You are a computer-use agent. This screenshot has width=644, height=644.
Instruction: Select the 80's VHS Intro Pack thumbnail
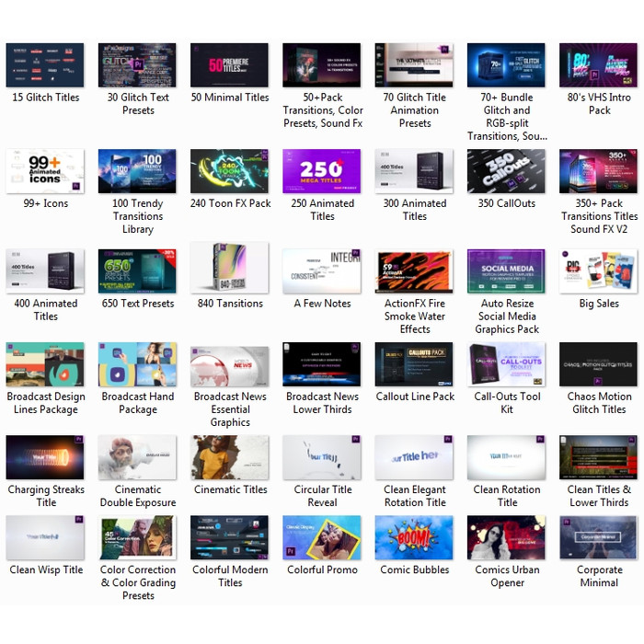(x=598, y=65)
